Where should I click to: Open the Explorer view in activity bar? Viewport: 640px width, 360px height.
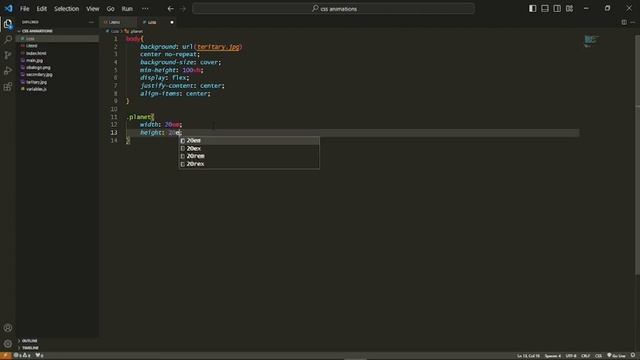point(8,24)
